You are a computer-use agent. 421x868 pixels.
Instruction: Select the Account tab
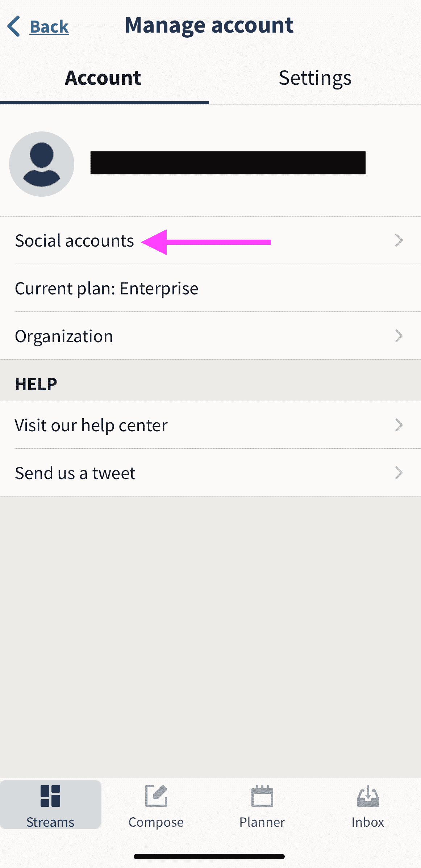tap(104, 78)
